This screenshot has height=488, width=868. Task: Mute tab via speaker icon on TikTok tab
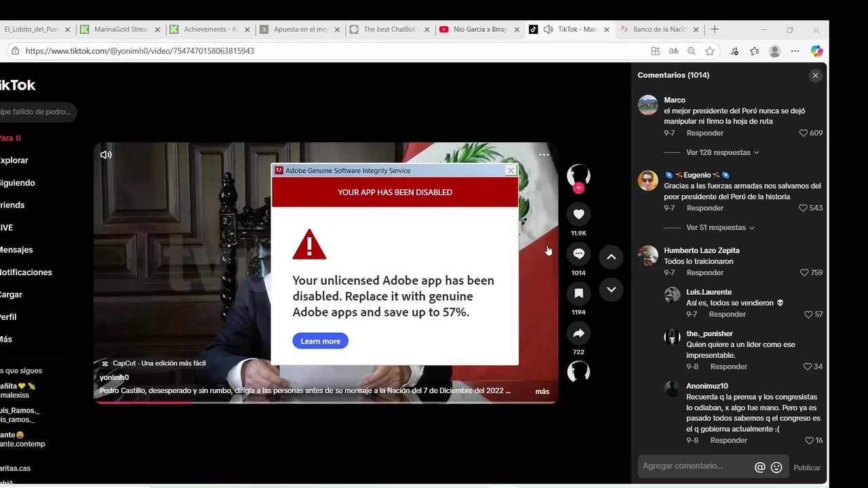547,30
